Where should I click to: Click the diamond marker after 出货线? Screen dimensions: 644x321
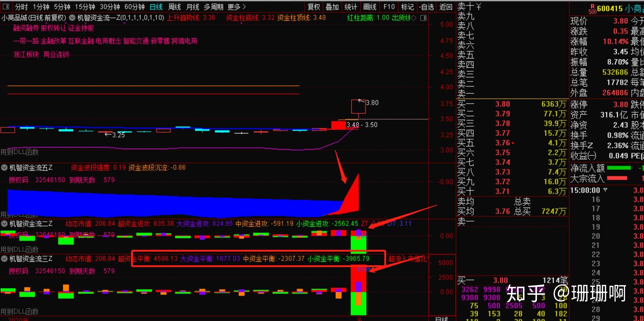click(414, 18)
